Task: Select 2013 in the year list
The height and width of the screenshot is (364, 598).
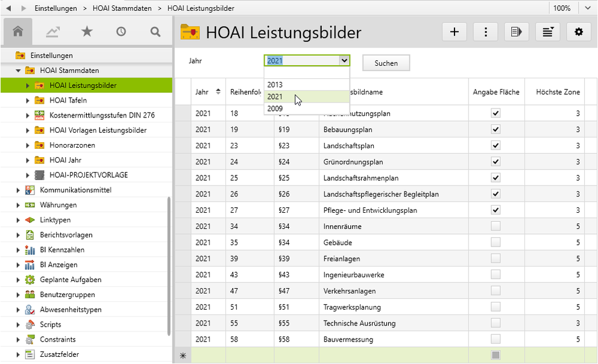Action: coord(307,84)
